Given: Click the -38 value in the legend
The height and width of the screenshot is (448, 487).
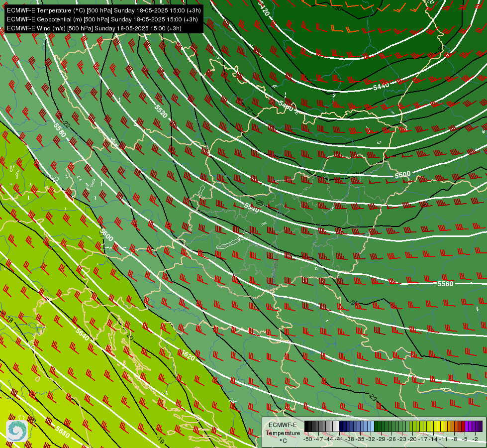Looking at the screenshot, I should (x=350, y=439).
